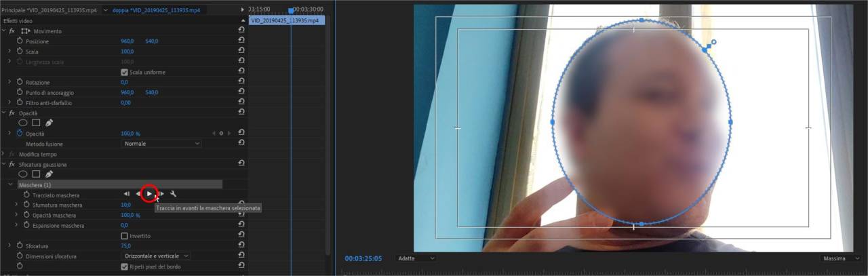Enable the Invertito mask checkbox
Image resolution: width=868 pixels, height=276 pixels.
124,236
